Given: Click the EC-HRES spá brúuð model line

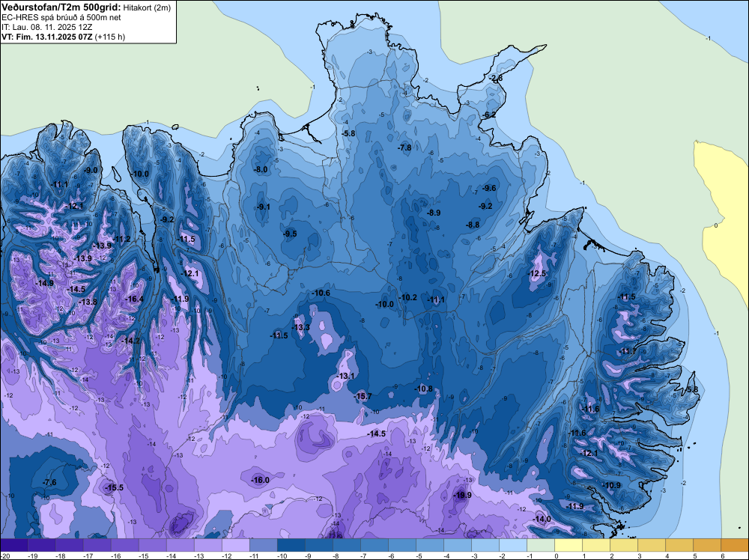Looking at the screenshot, I should point(61,17).
